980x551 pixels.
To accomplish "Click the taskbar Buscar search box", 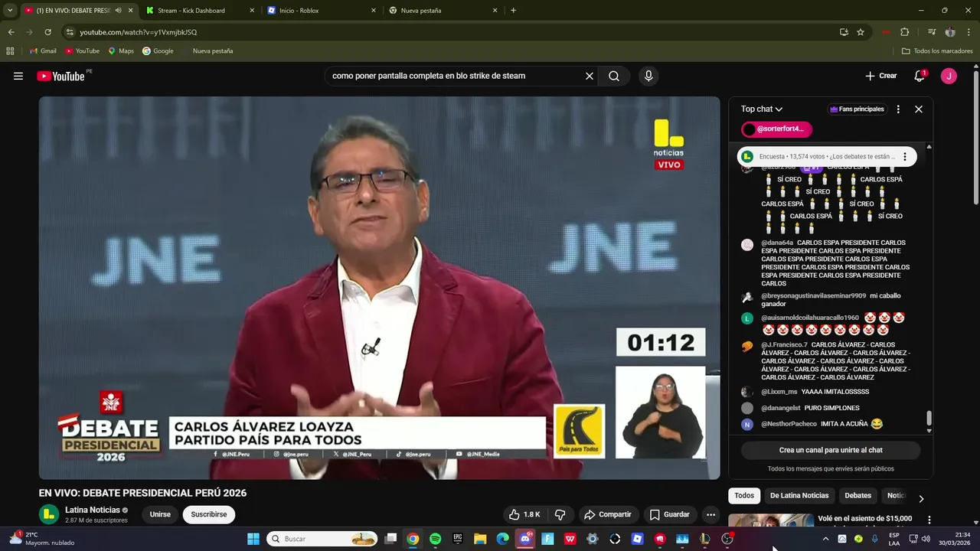I will [x=322, y=539].
